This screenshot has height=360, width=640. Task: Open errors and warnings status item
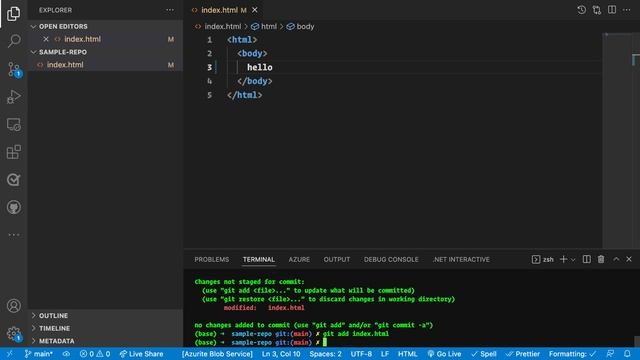(95, 354)
